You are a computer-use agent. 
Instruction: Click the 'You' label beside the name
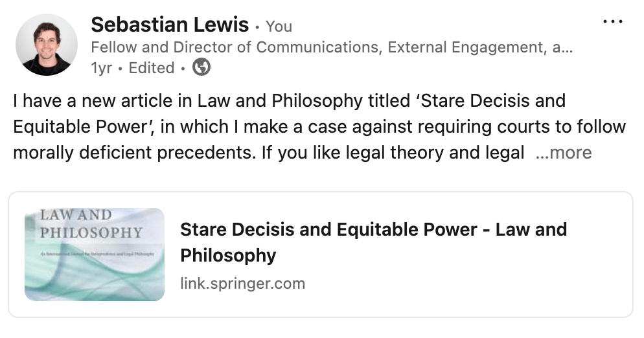[279, 27]
